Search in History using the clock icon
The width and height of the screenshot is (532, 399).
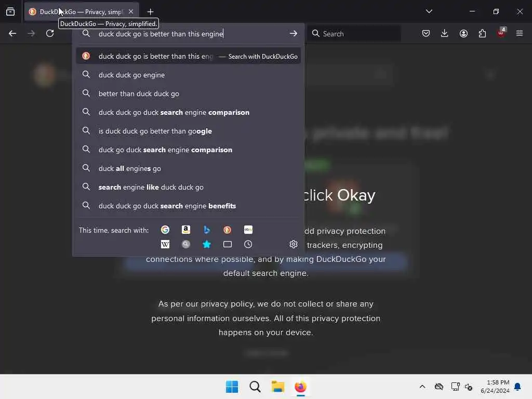pos(248,244)
